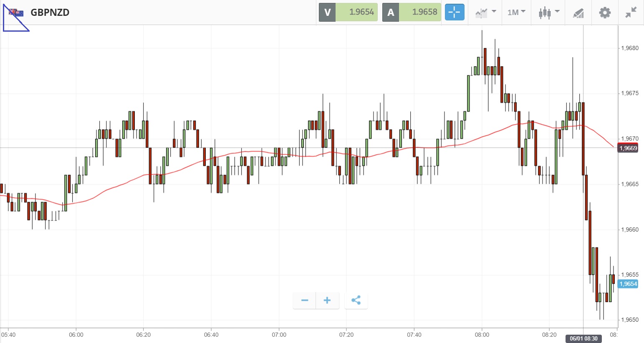The width and height of the screenshot is (644, 343).
Task: Click the 1,9660 price axis label
Action: tap(630, 230)
